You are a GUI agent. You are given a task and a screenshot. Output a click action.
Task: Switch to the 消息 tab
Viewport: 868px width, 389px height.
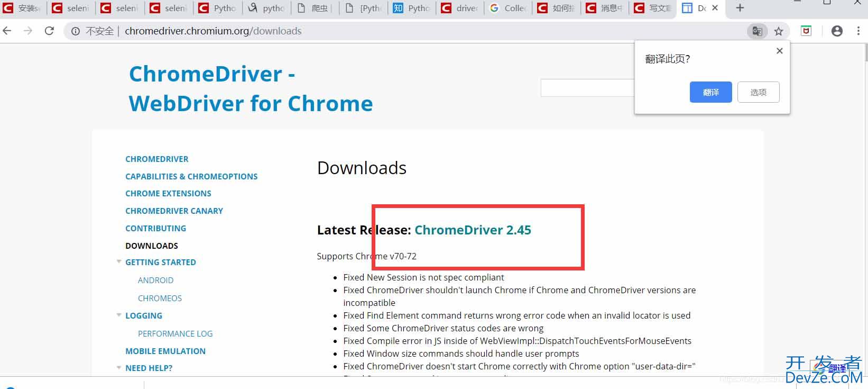coord(605,8)
